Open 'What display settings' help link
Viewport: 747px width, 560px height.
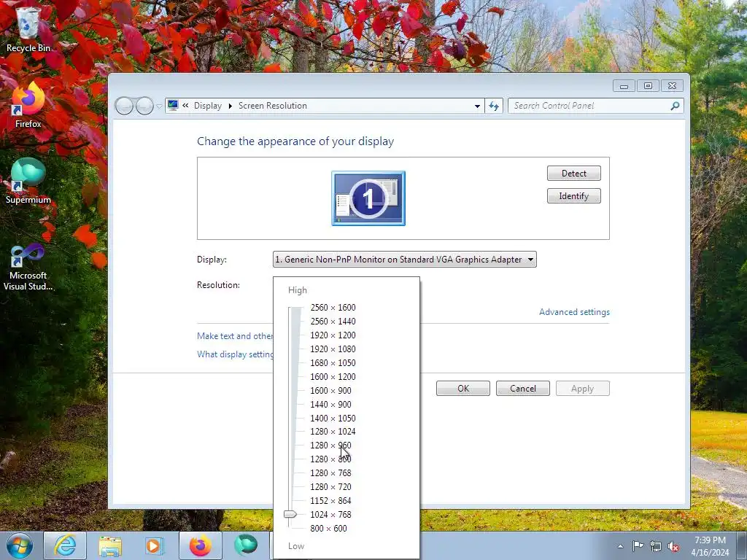[236, 354]
